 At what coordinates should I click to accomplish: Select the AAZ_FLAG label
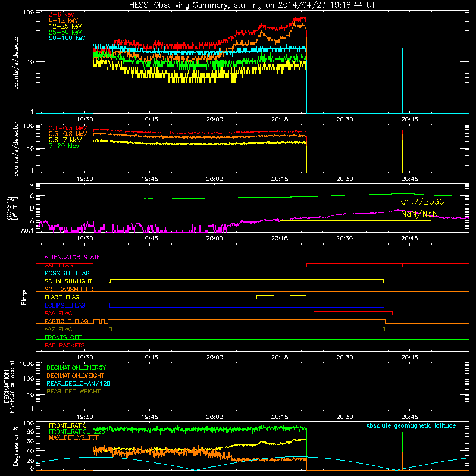(x=58, y=329)
